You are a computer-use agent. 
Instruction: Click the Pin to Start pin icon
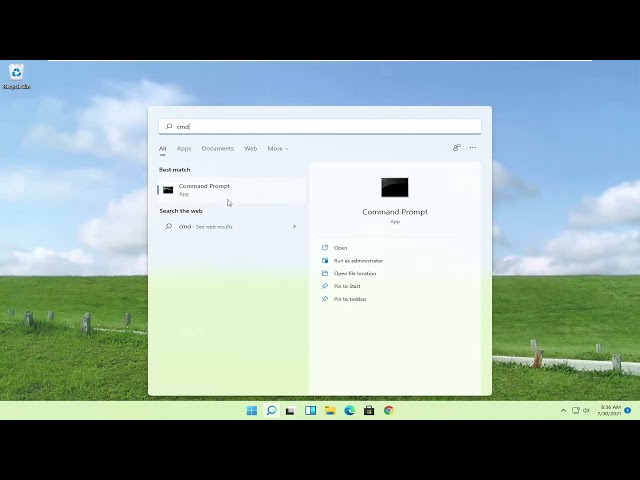coord(325,286)
